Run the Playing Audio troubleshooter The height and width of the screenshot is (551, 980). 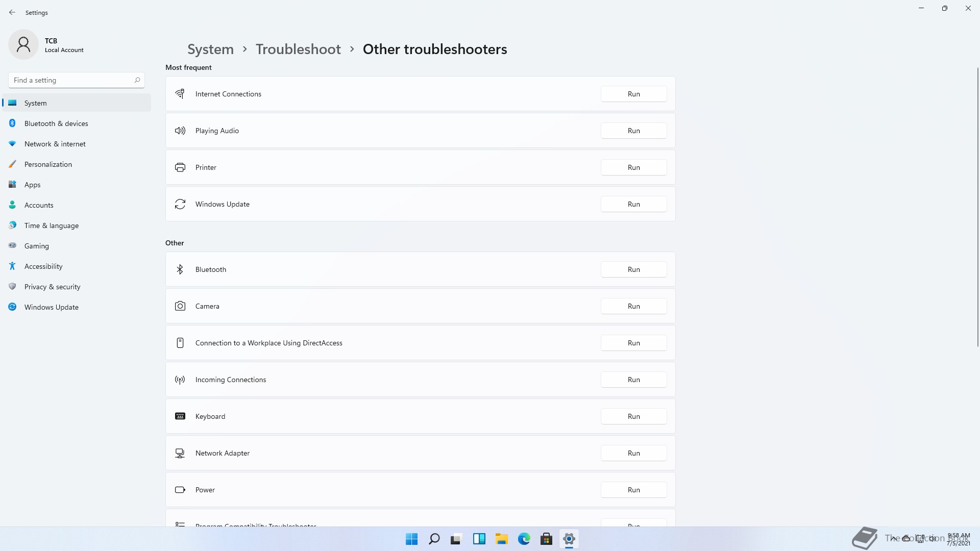633,131
